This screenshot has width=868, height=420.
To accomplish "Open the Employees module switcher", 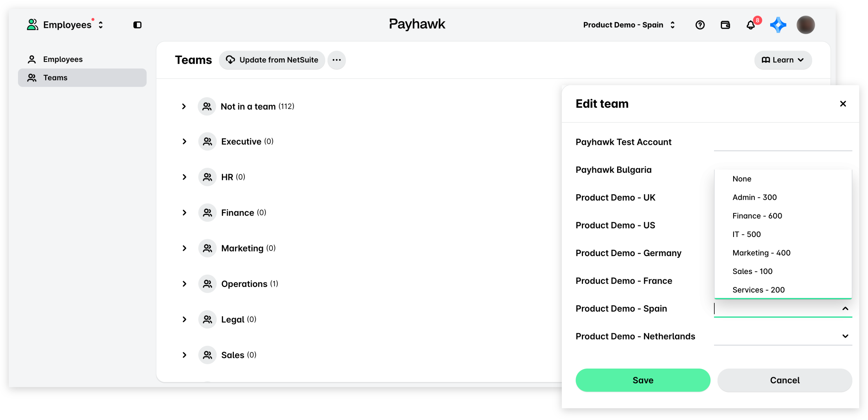I will click(x=65, y=25).
